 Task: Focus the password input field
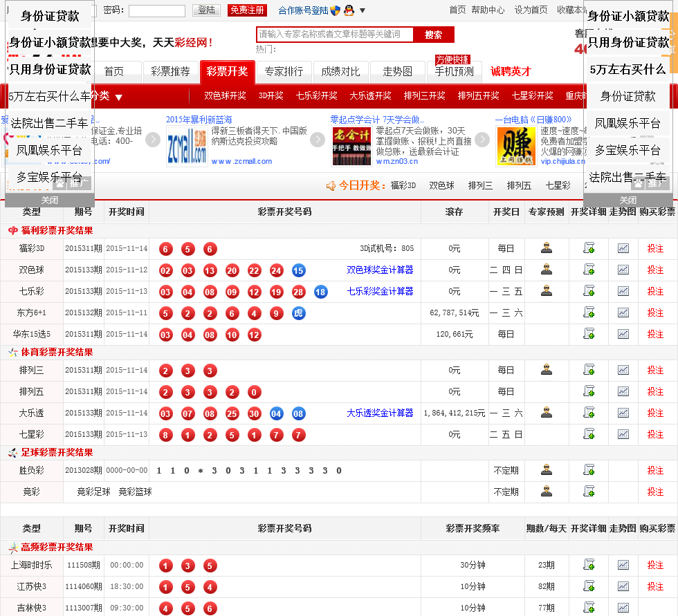coord(157,11)
